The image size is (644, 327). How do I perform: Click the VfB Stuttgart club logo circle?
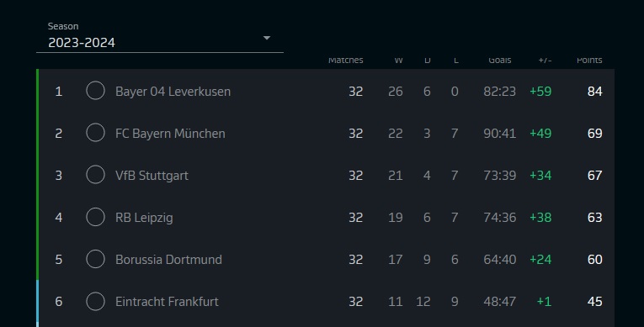coord(95,175)
